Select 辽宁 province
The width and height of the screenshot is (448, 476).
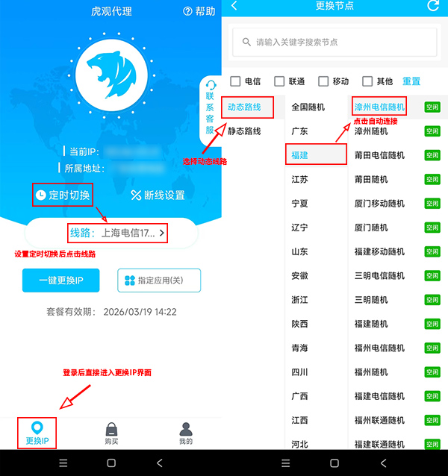point(299,228)
